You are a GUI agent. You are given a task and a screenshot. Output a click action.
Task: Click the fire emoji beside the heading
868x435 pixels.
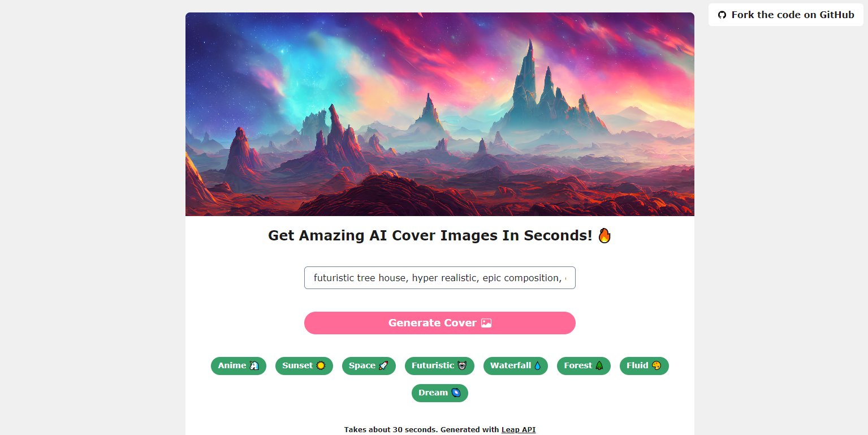click(x=604, y=235)
